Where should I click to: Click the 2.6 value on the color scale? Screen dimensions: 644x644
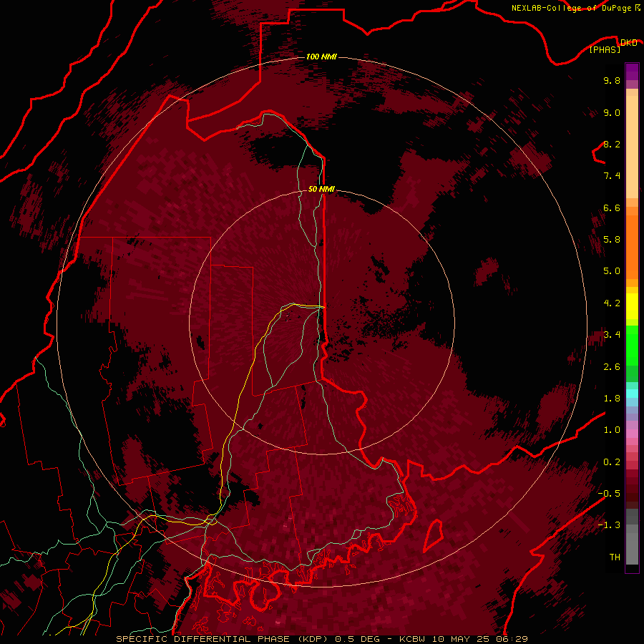pyautogui.click(x=612, y=367)
